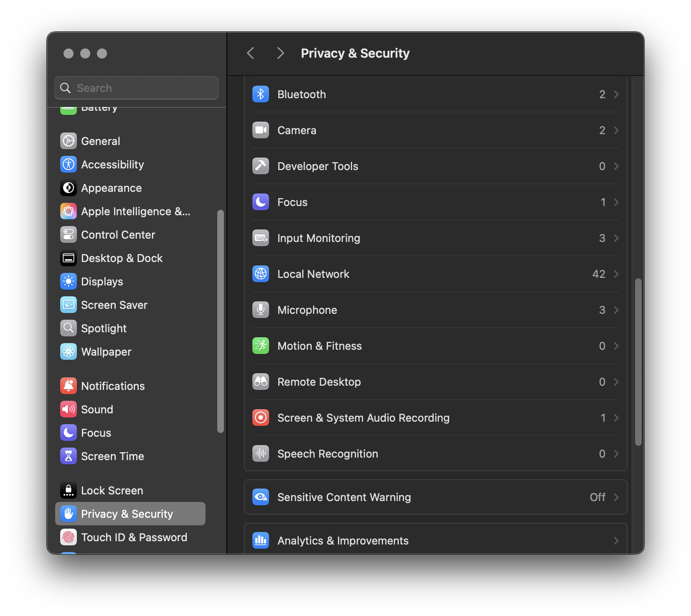Select Focus in the sidebar
This screenshot has width=691, height=616.
coord(130,433)
